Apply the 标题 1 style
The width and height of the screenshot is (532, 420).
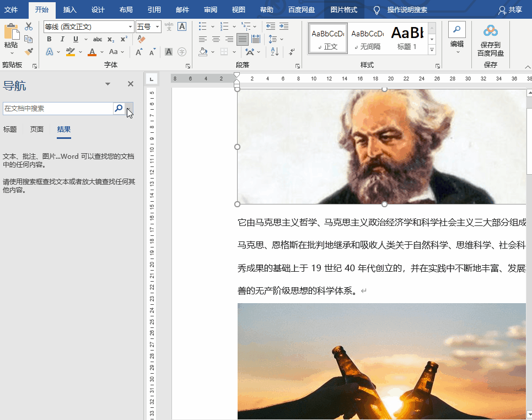407,39
